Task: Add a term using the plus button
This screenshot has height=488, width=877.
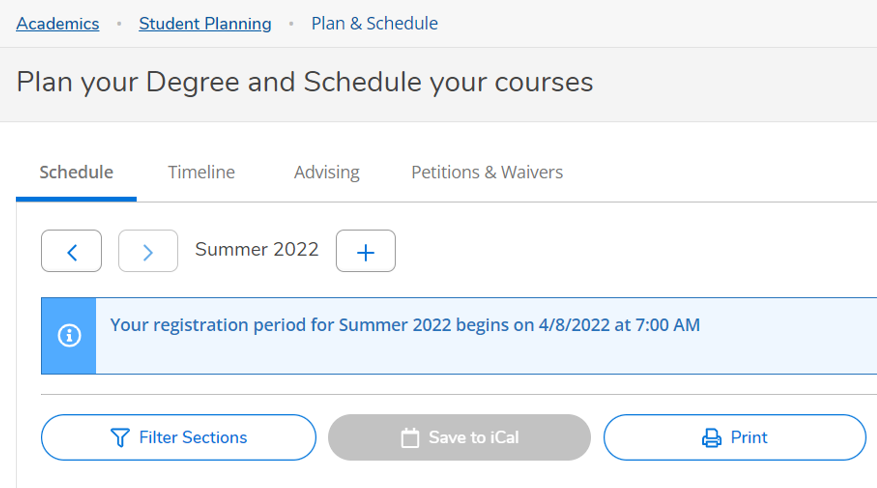Action: click(x=366, y=251)
